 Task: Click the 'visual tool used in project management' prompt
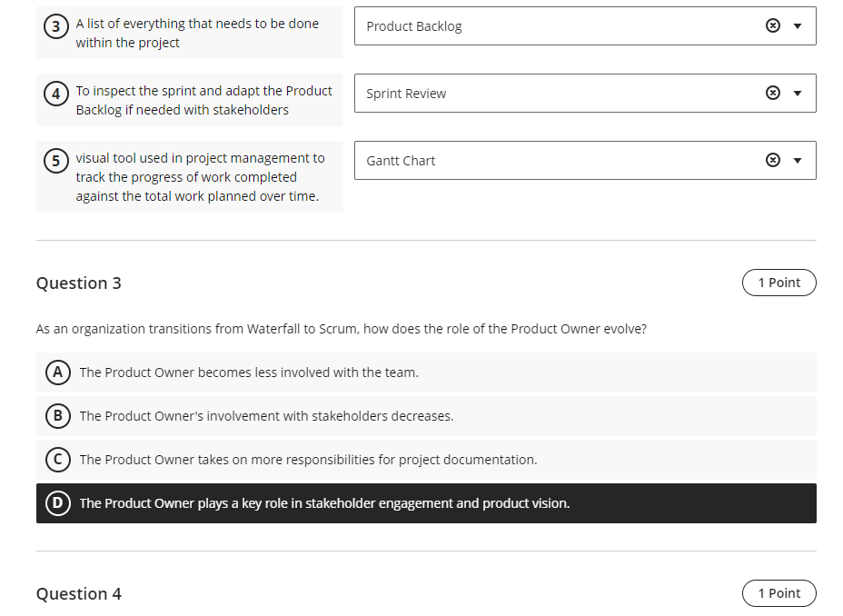click(x=190, y=177)
